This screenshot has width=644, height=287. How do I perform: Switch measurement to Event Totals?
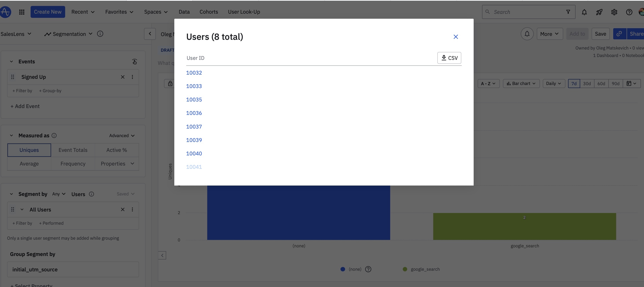73,150
